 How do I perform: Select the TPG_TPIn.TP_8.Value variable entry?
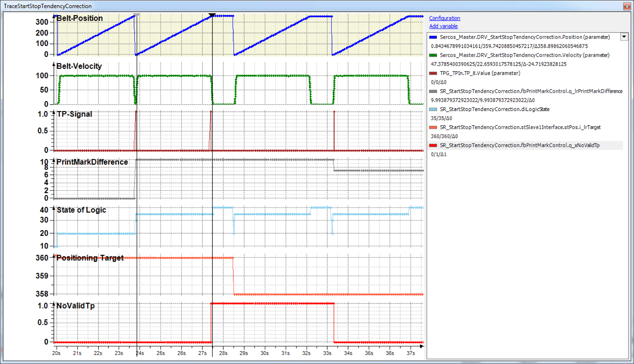coord(480,73)
